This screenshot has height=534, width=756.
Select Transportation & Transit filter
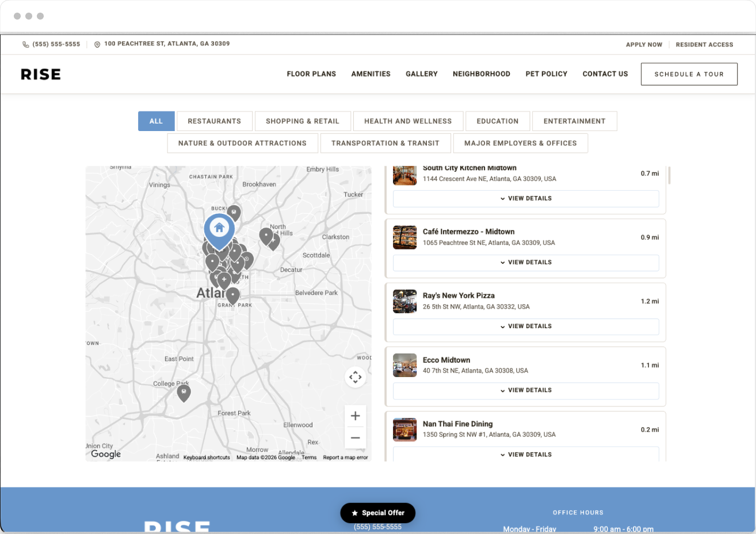click(385, 143)
